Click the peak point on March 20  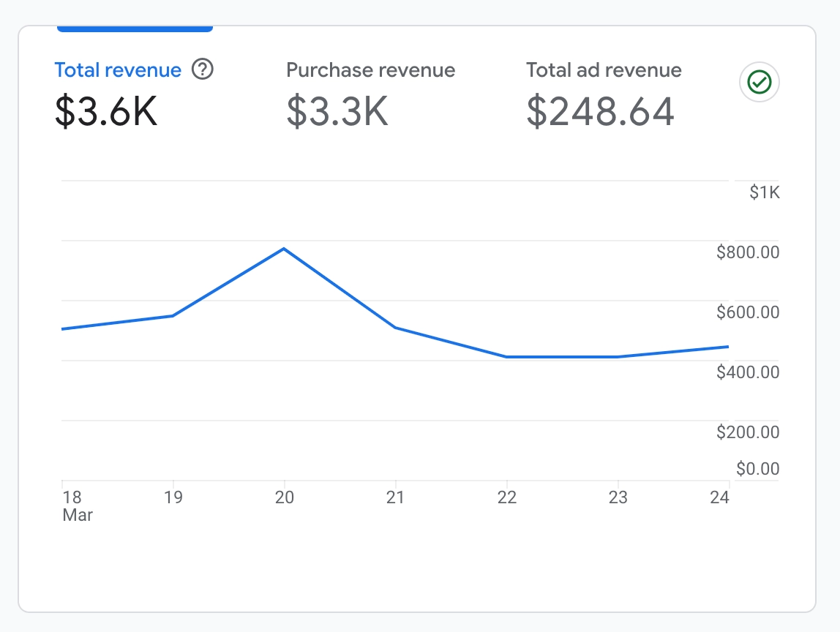coord(284,249)
